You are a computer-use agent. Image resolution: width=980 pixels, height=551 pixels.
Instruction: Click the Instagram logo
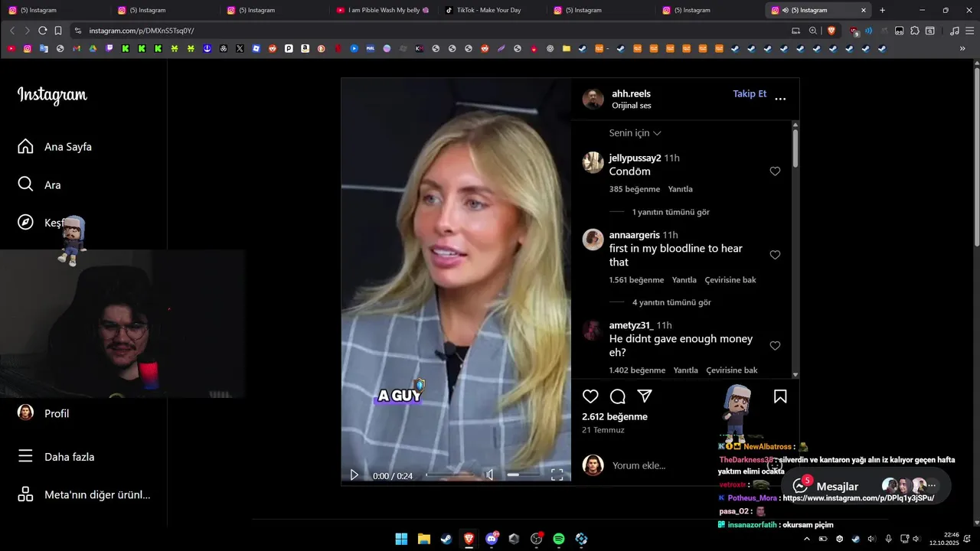[x=52, y=95]
